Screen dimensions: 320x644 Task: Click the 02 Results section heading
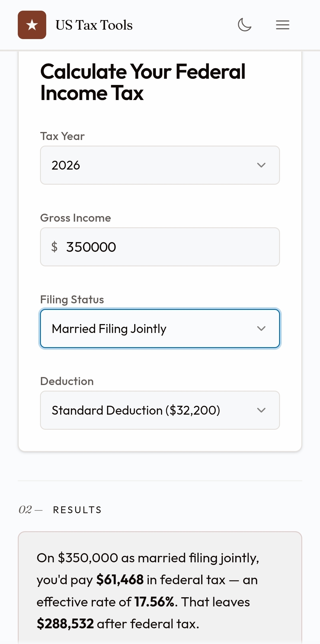[x=60, y=510]
